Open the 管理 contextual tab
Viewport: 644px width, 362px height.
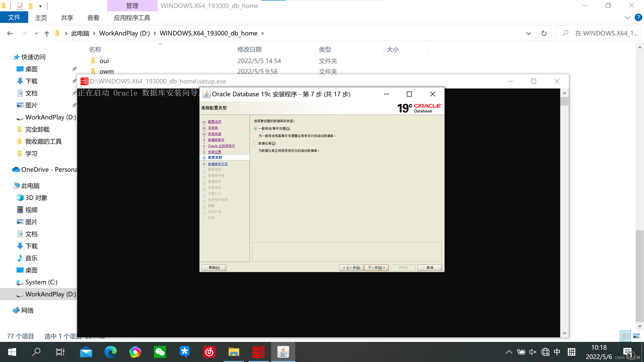point(132,6)
